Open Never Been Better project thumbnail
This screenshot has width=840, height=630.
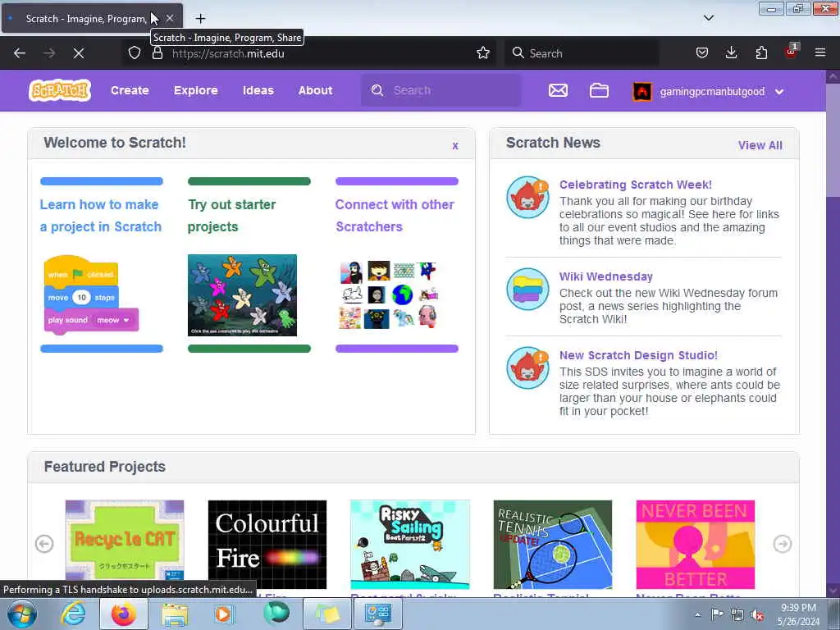point(696,545)
